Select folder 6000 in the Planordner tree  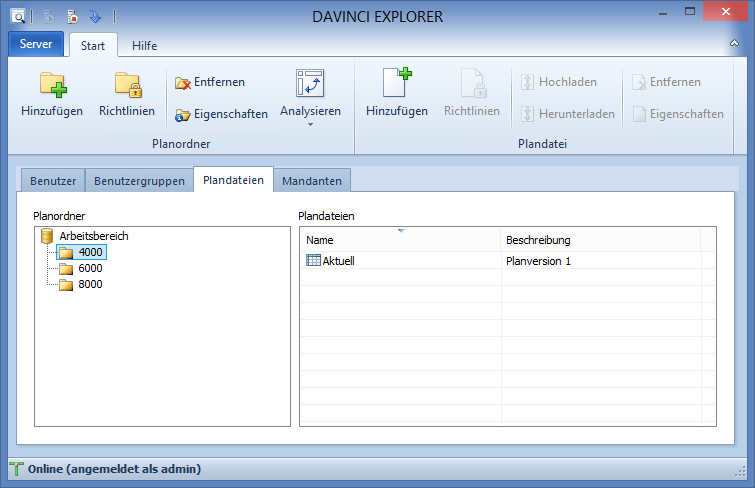(x=90, y=268)
